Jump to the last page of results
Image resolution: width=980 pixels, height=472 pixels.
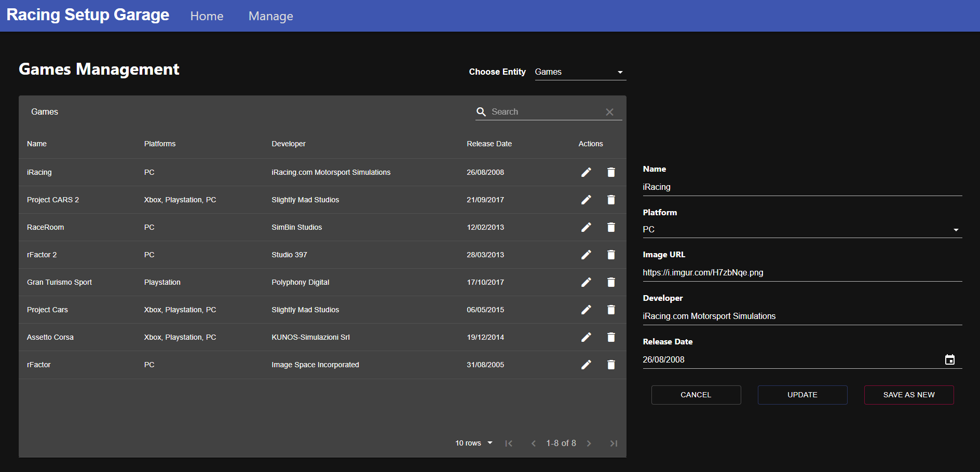click(x=614, y=443)
